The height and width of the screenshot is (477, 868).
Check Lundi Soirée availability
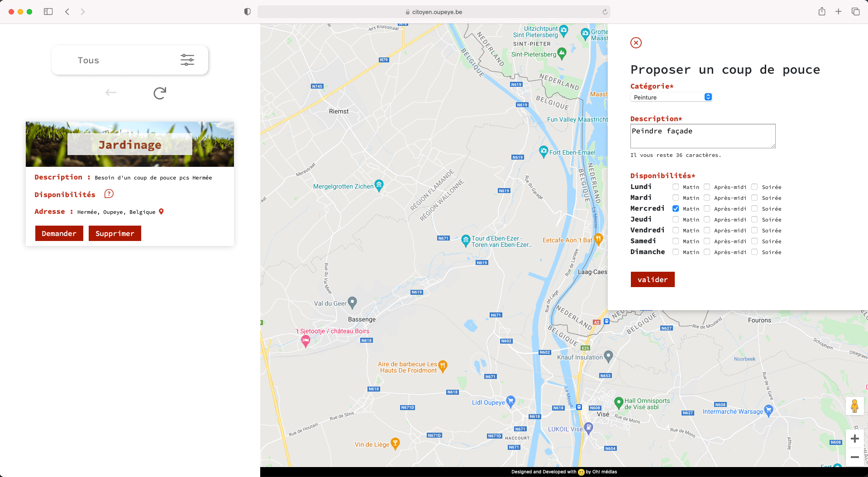pos(754,187)
